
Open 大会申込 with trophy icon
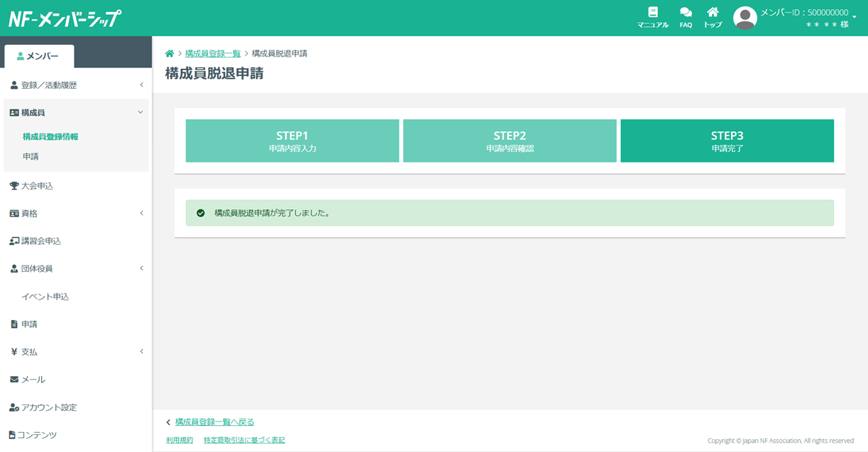click(x=37, y=186)
